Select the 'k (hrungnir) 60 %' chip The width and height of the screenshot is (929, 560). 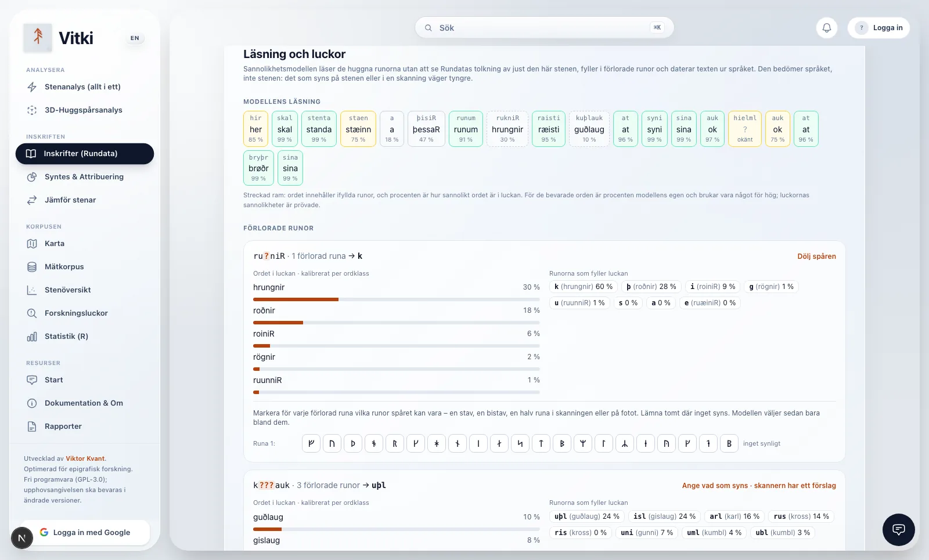point(583,287)
